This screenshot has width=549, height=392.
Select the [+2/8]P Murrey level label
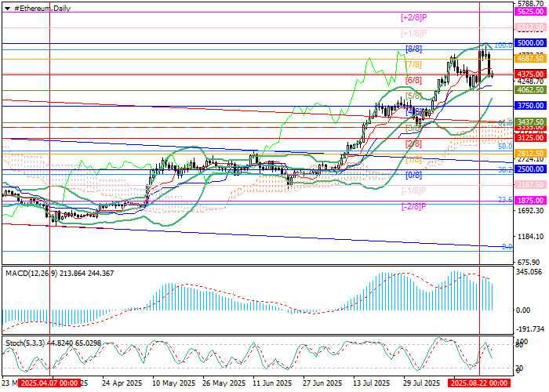414,17
